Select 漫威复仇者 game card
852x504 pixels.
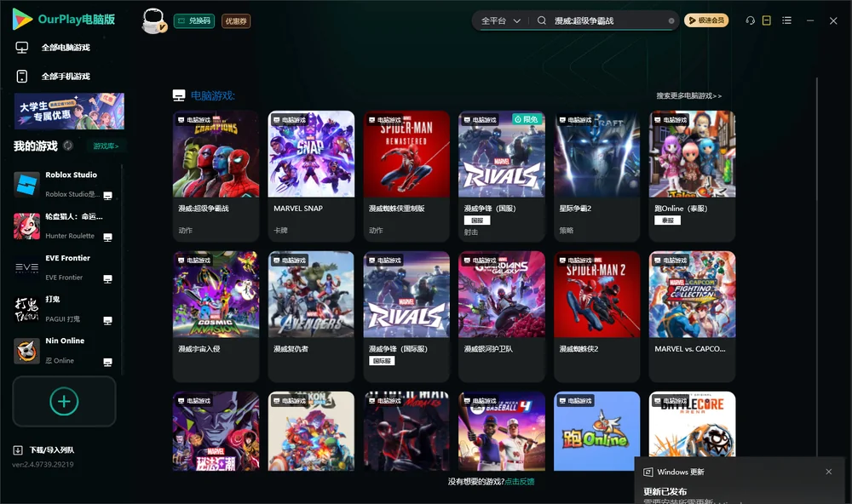click(311, 316)
